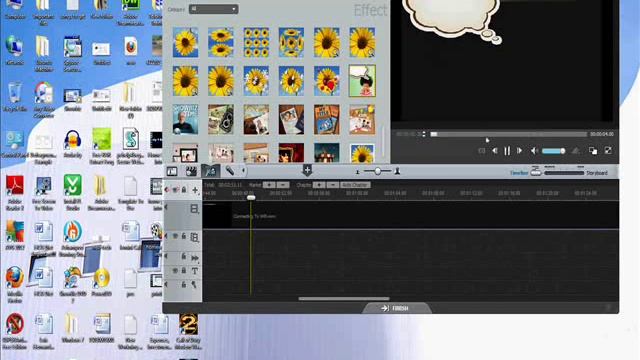This screenshot has height=360, width=640.
Task: Click the preview timecode stepper arrows
Action: click(424, 134)
